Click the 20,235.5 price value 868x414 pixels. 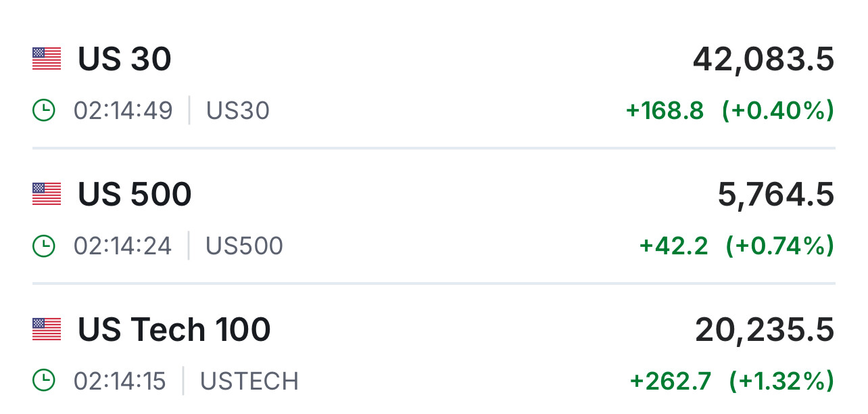[765, 330]
